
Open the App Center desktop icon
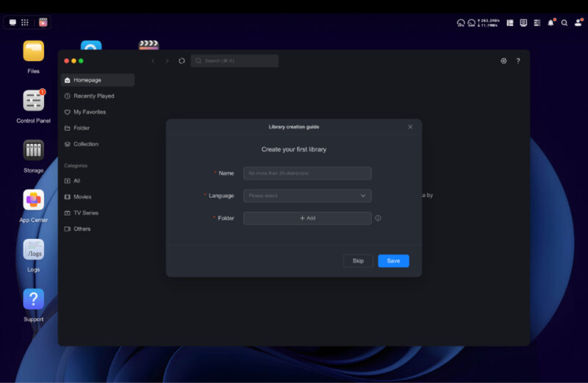coord(33,200)
